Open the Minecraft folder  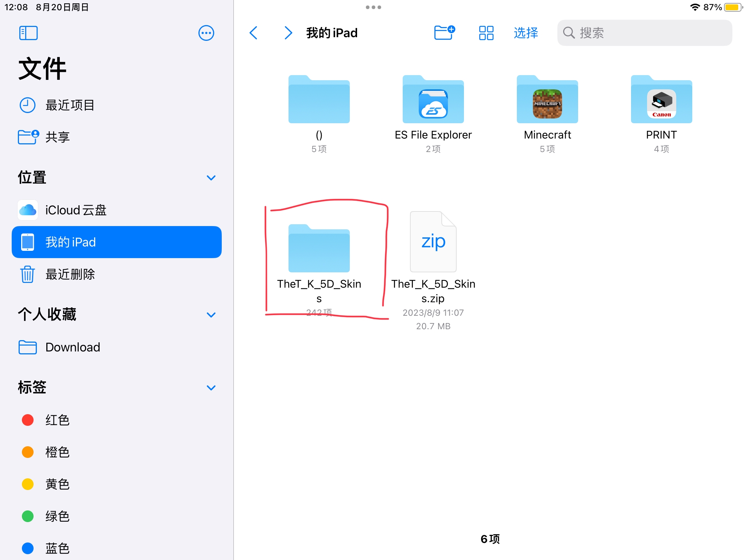[x=547, y=100]
